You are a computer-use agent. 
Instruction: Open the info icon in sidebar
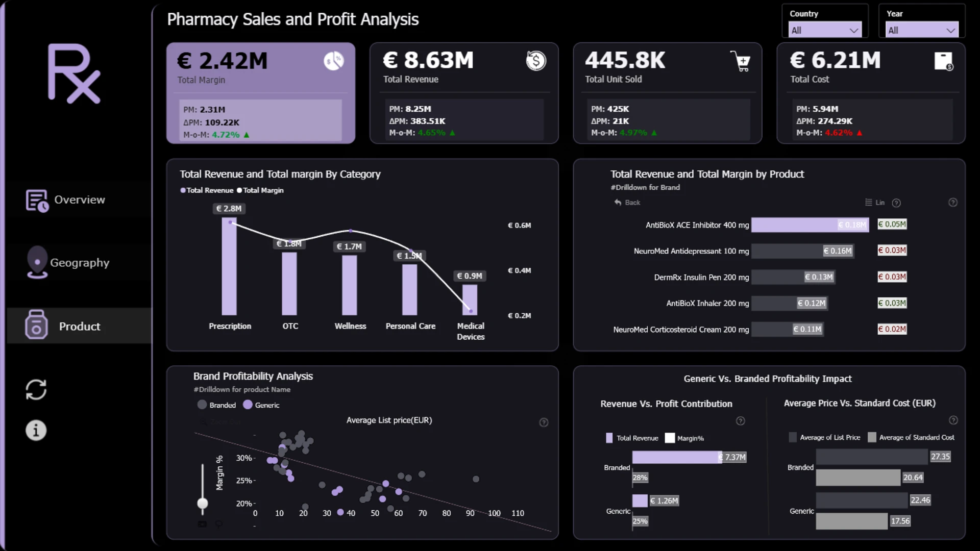coord(36,431)
